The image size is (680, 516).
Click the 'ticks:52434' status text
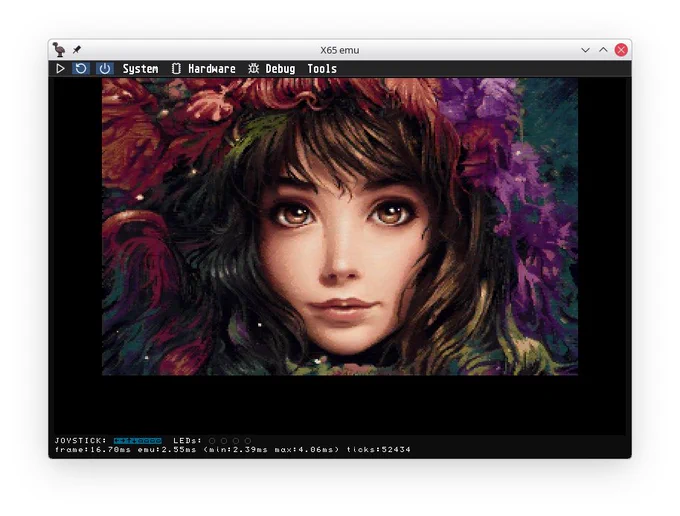[379, 450]
